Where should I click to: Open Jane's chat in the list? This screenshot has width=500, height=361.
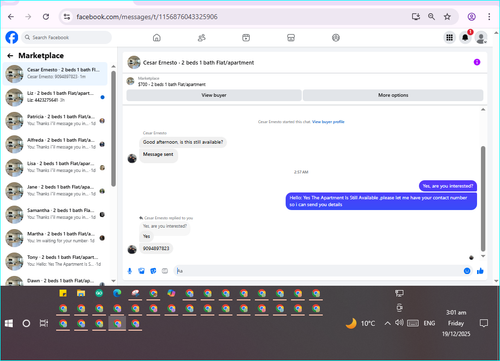point(55,191)
